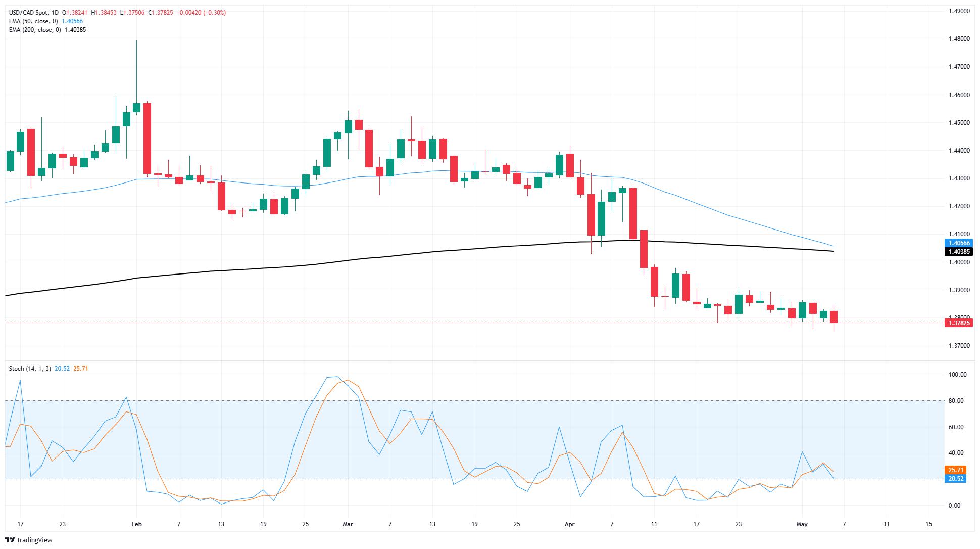This screenshot has width=980, height=549.
Task: Click the 1.37825 current price label
Action: 958,323
